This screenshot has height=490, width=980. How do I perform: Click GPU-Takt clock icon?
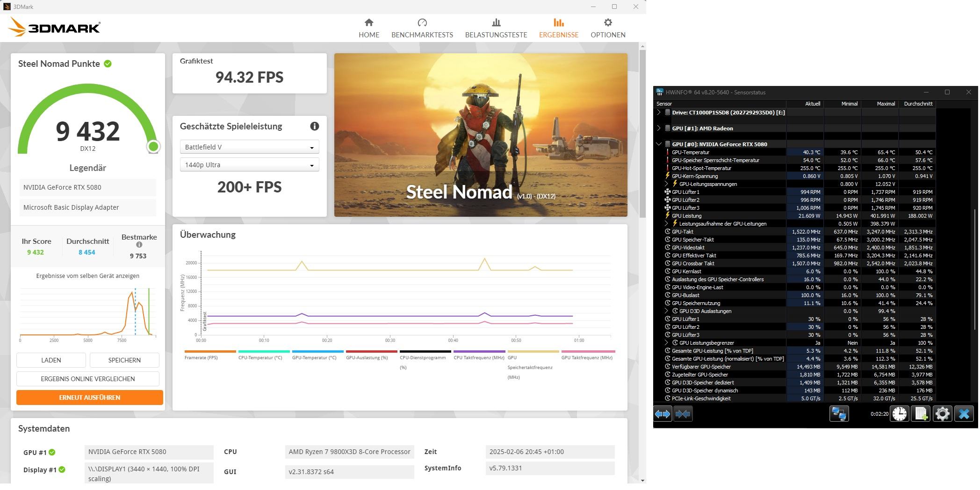(x=667, y=232)
